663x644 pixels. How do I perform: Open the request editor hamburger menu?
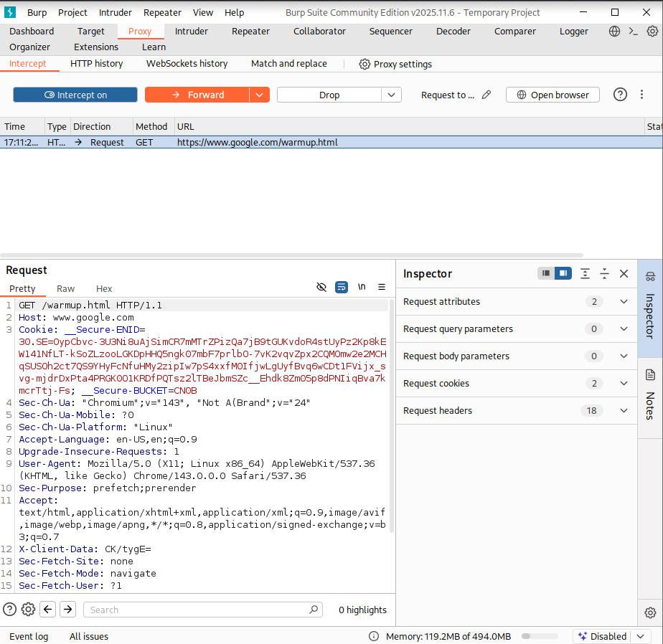(382, 287)
